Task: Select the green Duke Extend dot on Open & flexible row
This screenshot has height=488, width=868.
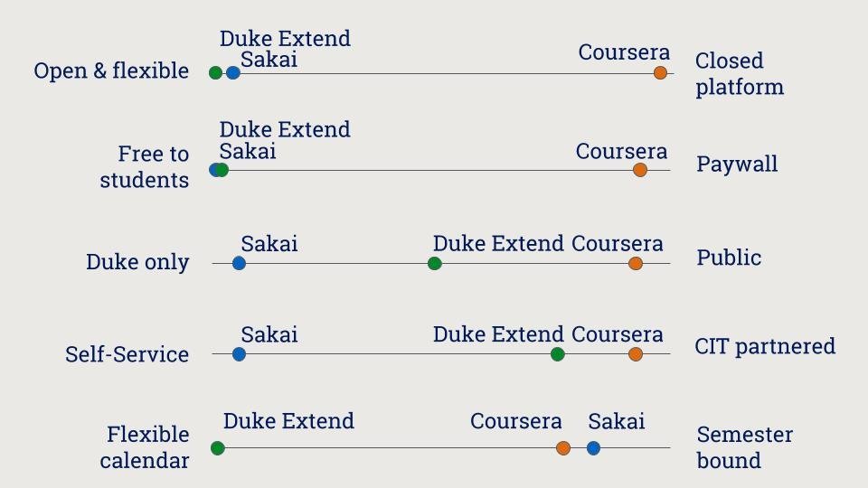Action: click(215, 73)
